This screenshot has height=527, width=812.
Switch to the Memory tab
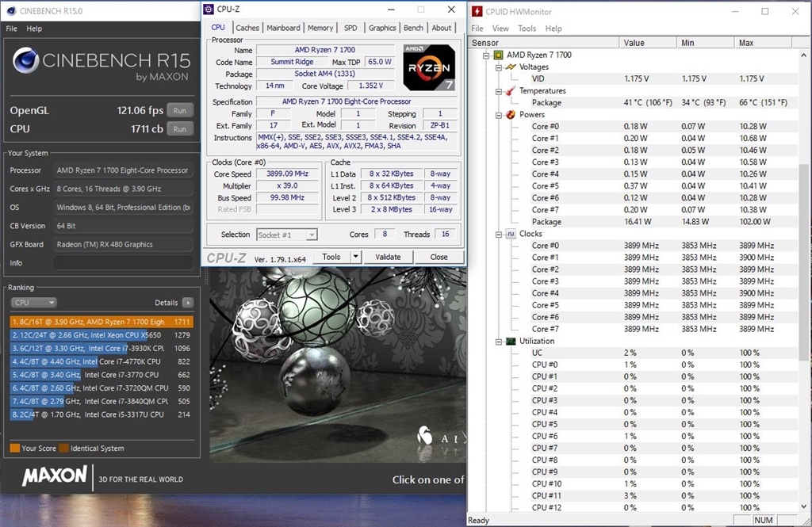[320, 28]
